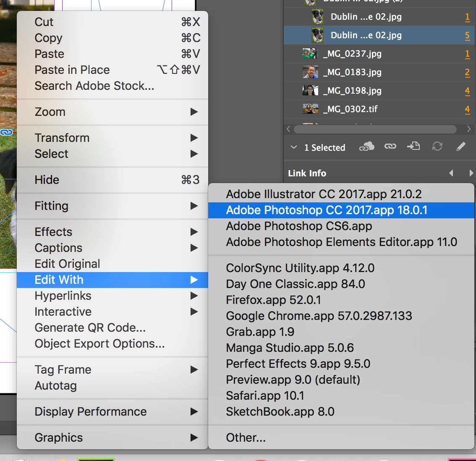Select the highlighted Edit With item

coord(112,280)
